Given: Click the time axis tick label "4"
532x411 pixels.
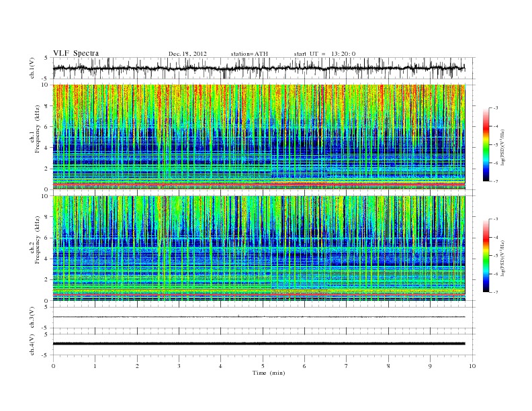Looking at the screenshot, I should (x=220, y=366).
